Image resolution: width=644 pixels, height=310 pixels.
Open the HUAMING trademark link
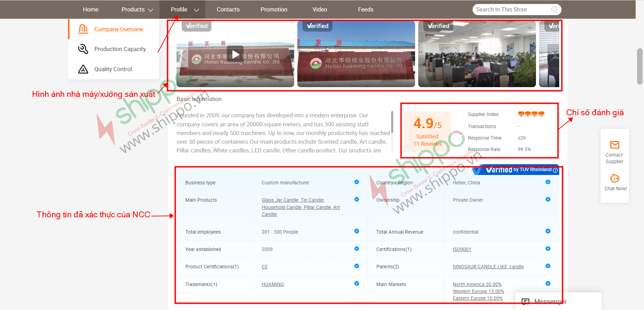pos(273,284)
